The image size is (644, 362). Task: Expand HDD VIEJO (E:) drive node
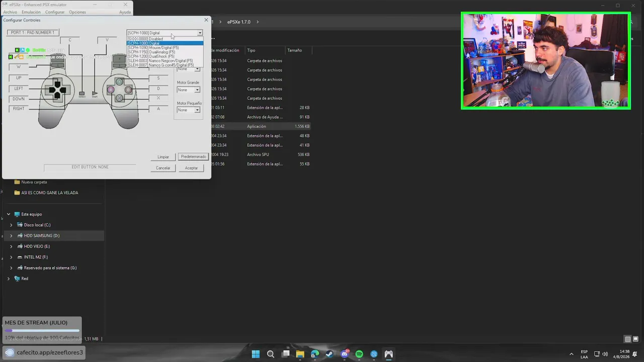click(11, 246)
